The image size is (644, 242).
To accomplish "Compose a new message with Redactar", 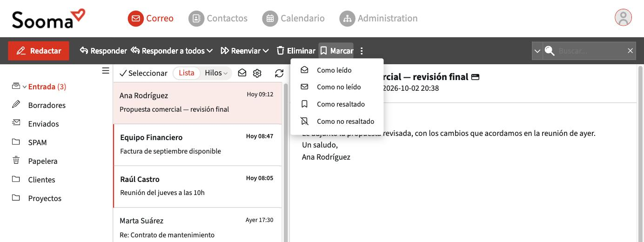I will click(39, 51).
